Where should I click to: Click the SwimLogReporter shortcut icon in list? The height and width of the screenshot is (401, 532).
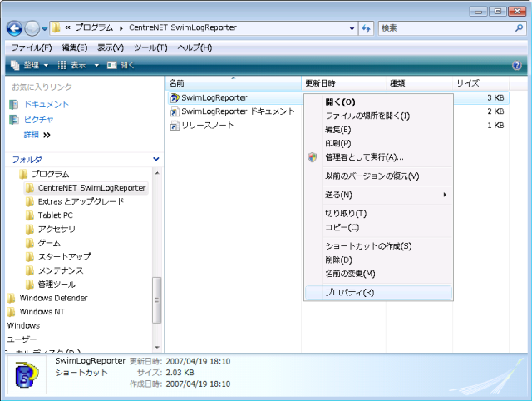click(175, 98)
